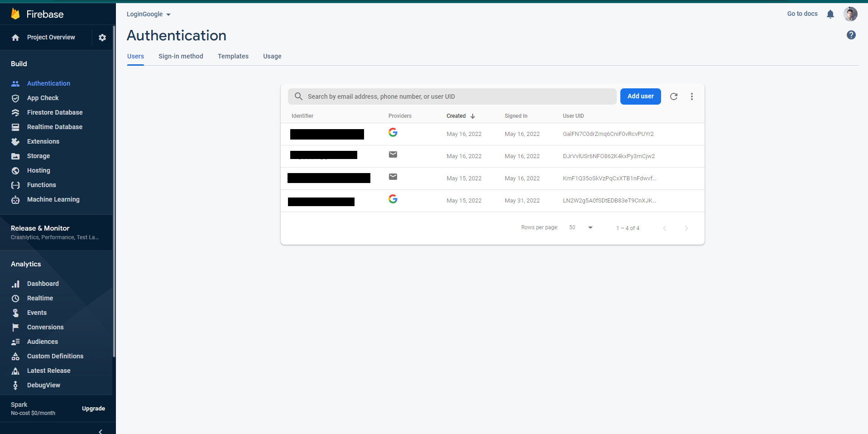
Task: Collapse the sidebar navigation
Action: 101,431
